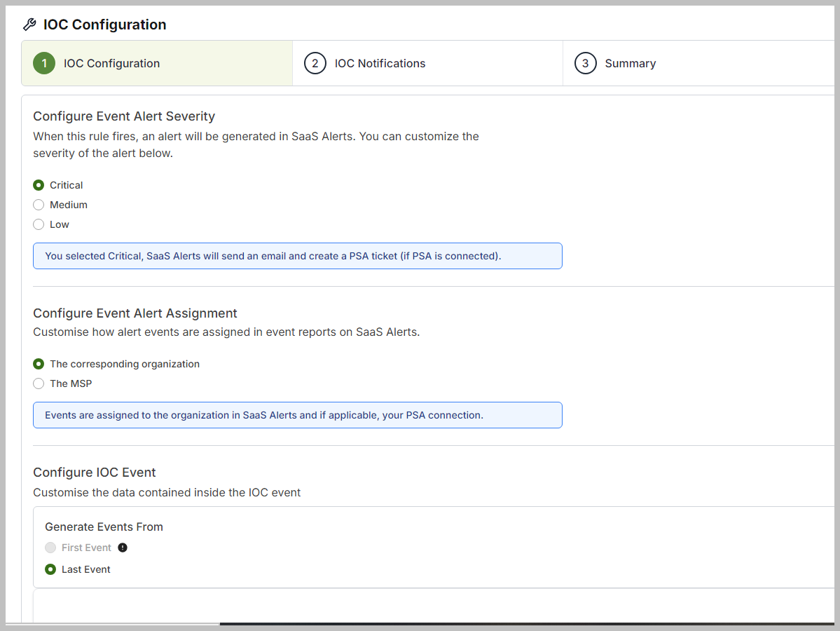Image resolution: width=840 pixels, height=631 pixels.
Task: Choose Medium alert severity
Action: point(39,205)
